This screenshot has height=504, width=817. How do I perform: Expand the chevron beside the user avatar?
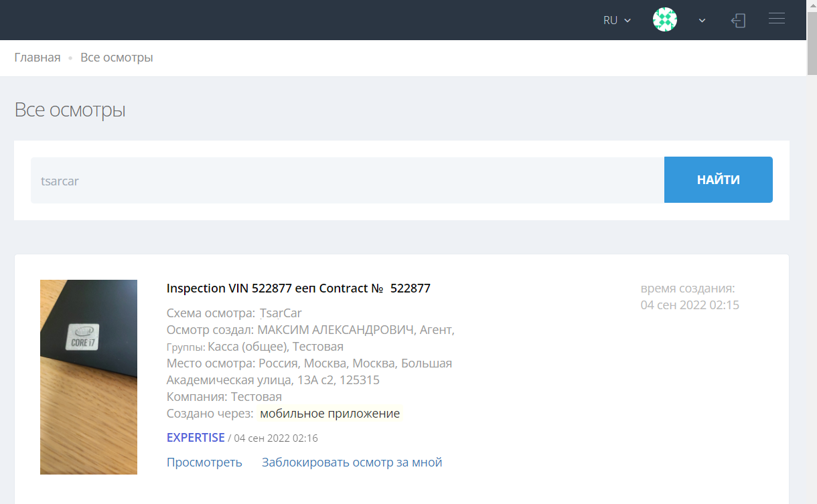(x=702, y=20)
